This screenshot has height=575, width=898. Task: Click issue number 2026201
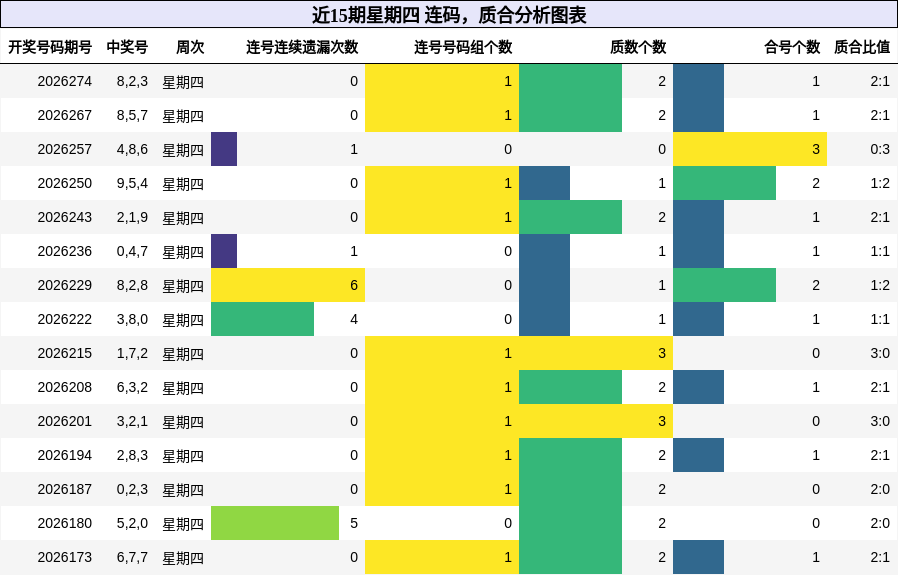click(65, 421)
